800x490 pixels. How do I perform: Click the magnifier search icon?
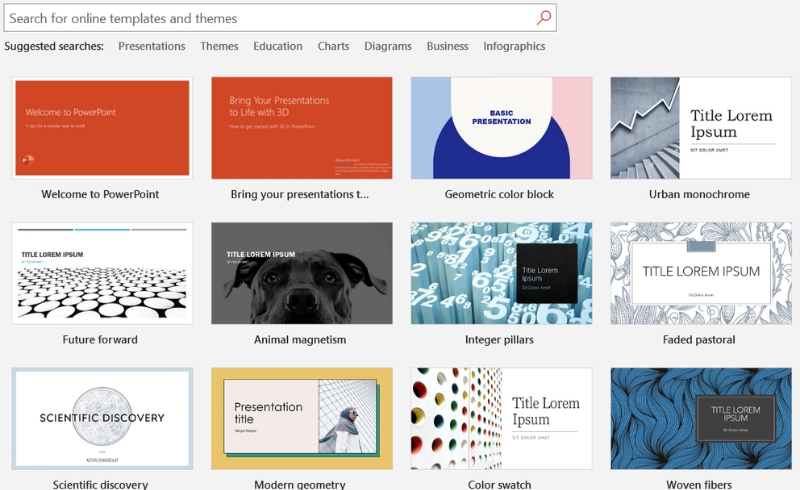coord(544,18)
